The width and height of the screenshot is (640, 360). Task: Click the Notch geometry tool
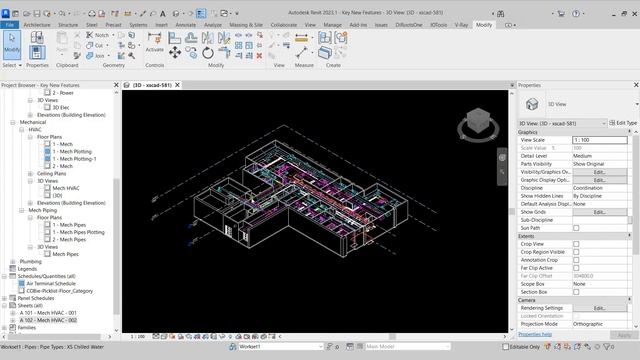click(x=98, y=35)
